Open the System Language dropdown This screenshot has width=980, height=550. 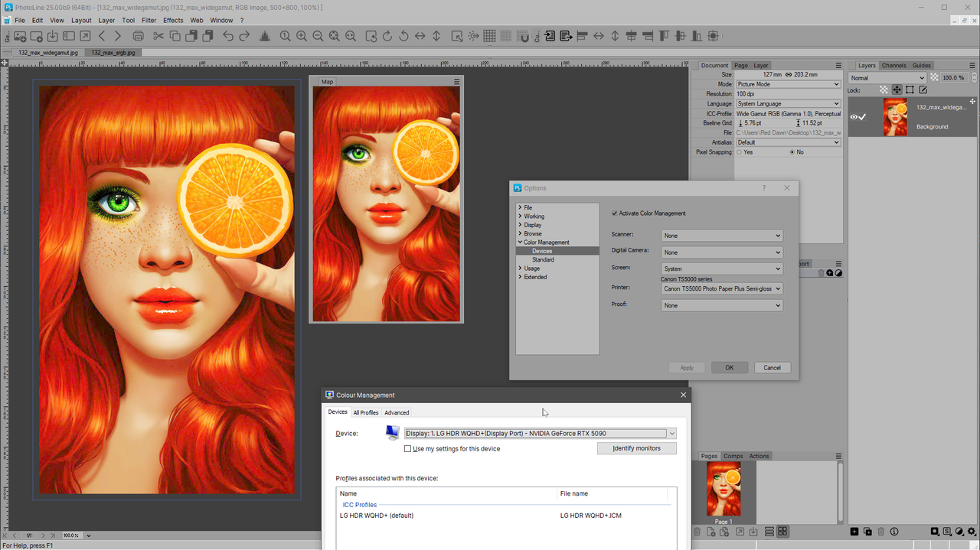coord(788,103)
